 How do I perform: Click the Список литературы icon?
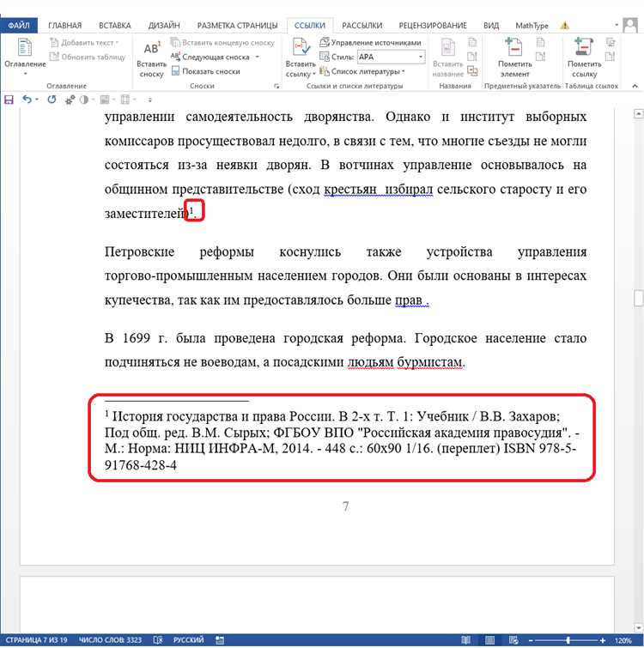coord(325,71)
